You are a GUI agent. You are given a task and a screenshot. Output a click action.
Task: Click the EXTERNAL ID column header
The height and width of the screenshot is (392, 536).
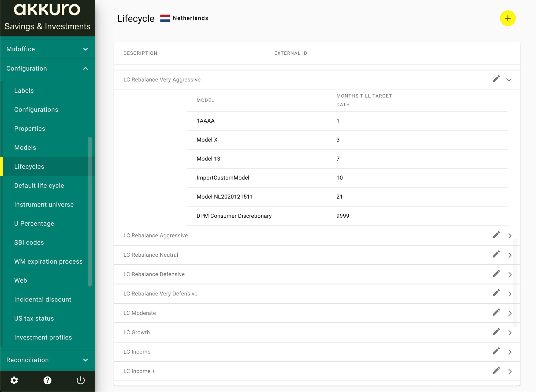[291, 53]
